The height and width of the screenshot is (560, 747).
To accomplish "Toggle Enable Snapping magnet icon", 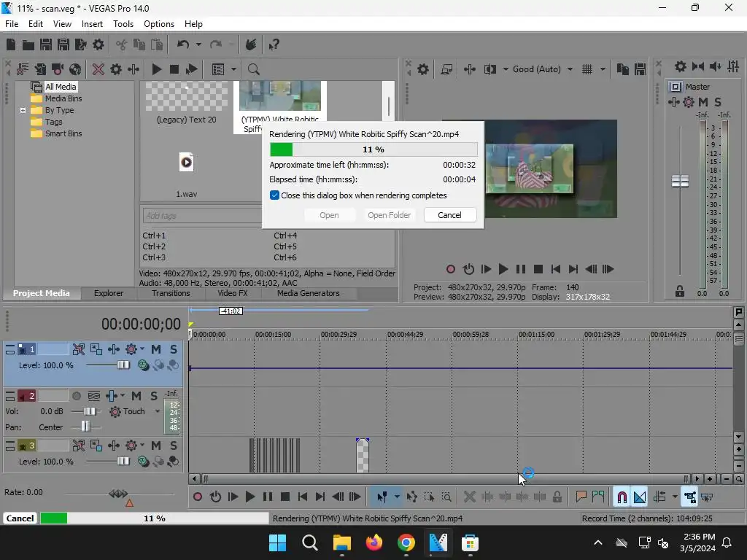I will point(622,497).
